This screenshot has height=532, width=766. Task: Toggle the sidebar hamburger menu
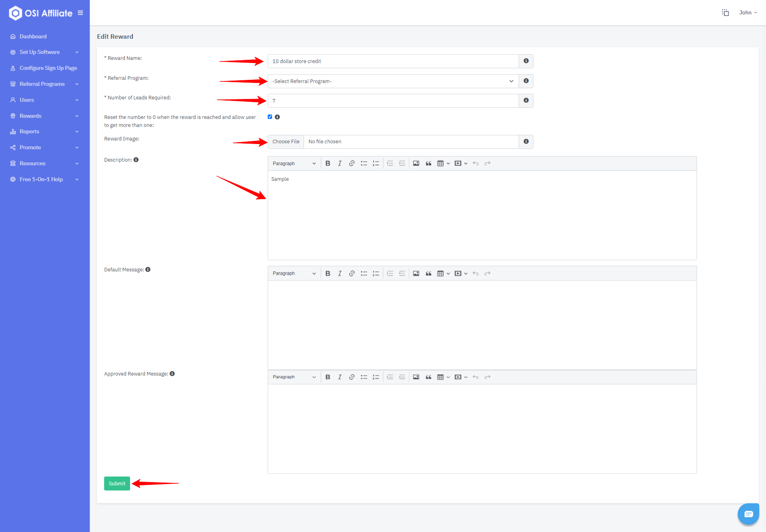coord(80,13)
